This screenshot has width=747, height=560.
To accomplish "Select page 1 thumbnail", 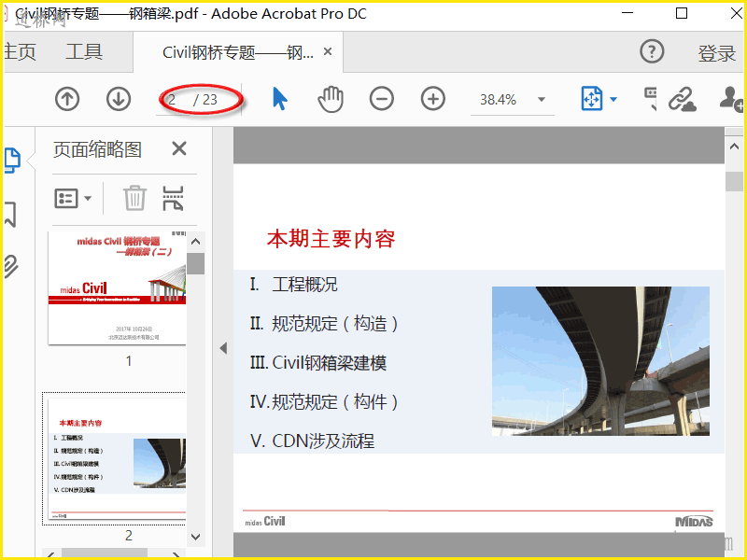I will (x=118, y=287).
